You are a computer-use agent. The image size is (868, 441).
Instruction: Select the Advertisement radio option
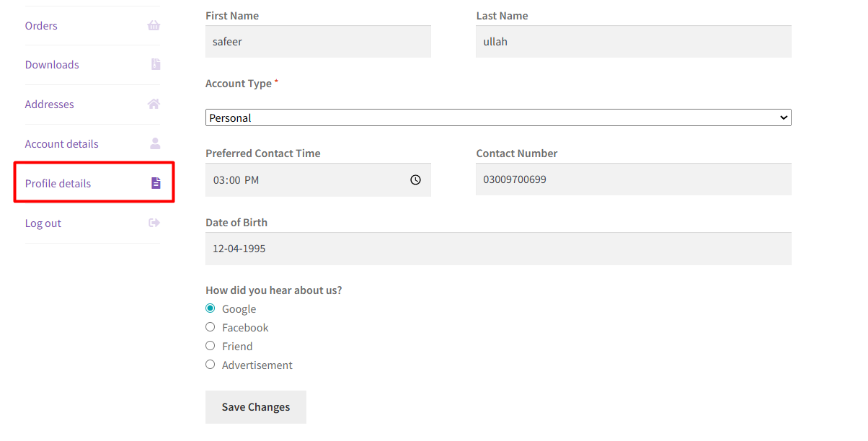pos(211,365)
